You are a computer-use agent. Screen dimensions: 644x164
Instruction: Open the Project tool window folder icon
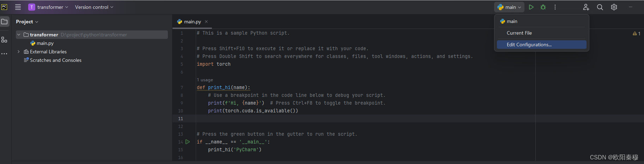click(4, 22)
